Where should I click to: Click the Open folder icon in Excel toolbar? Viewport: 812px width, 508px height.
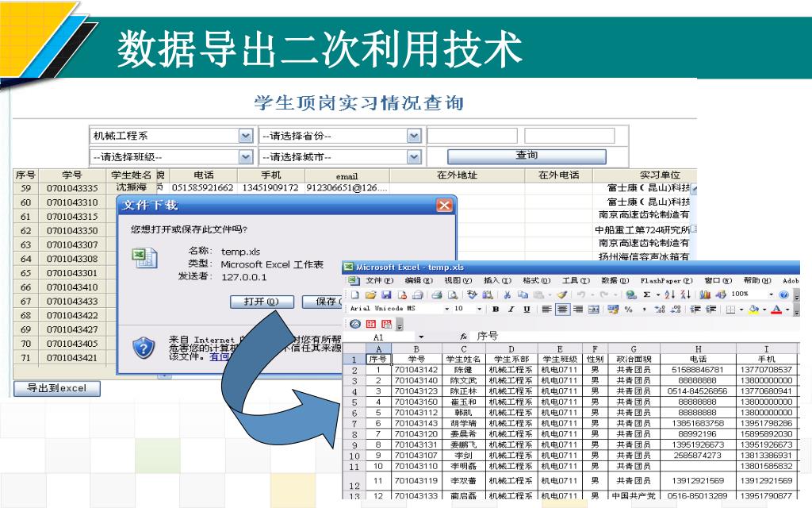[371, 295]
